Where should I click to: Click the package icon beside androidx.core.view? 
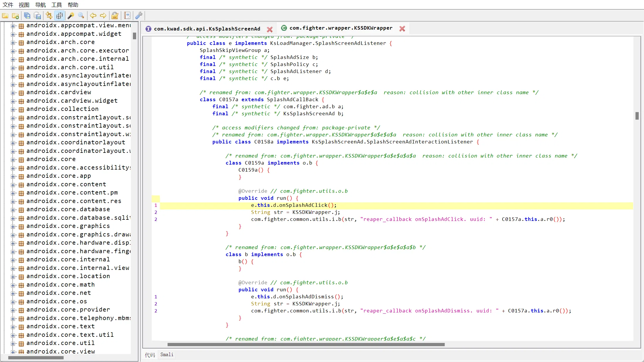point(21,352)
